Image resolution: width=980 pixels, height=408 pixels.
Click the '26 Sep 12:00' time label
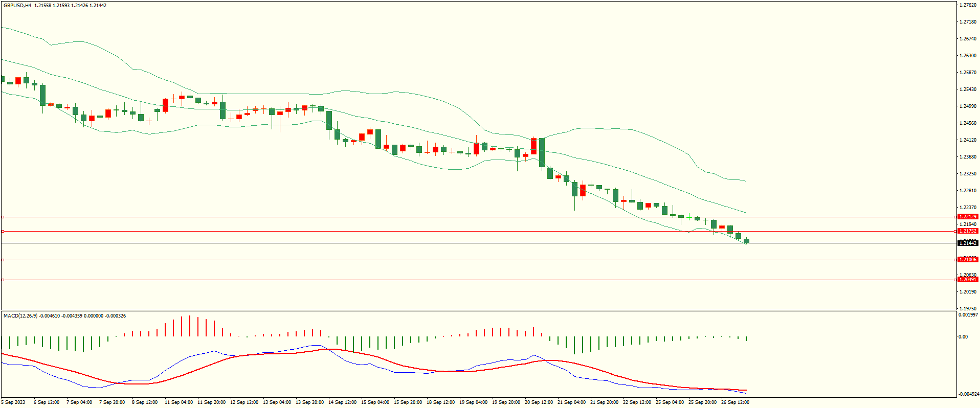(x=735, y=402)
